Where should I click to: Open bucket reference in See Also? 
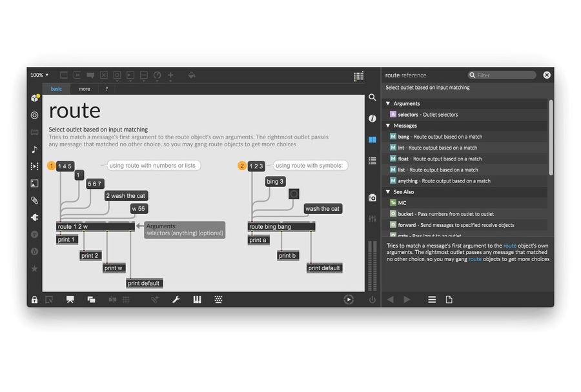465,214
